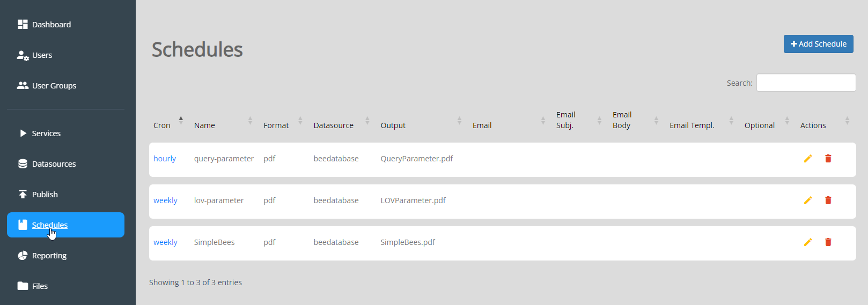Image resolution: width=868 pixels, height=305 pixels.
Task: Sort table by Optional arrows
Action: click(787, 121)
